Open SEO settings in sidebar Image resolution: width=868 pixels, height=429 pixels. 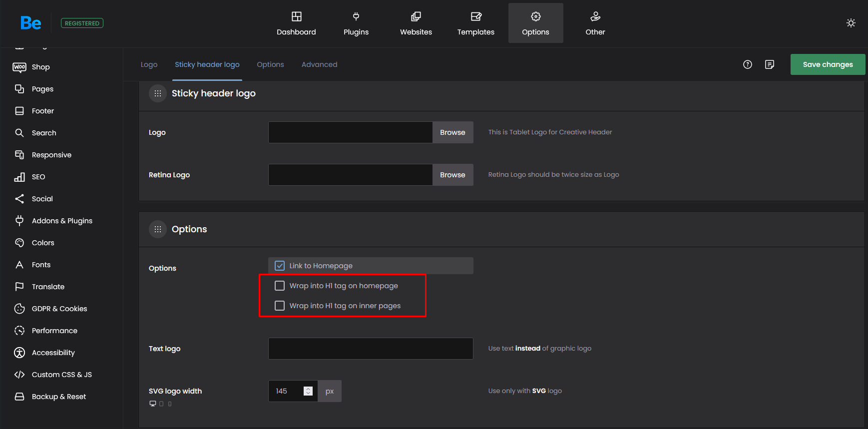tap(38, 177)
